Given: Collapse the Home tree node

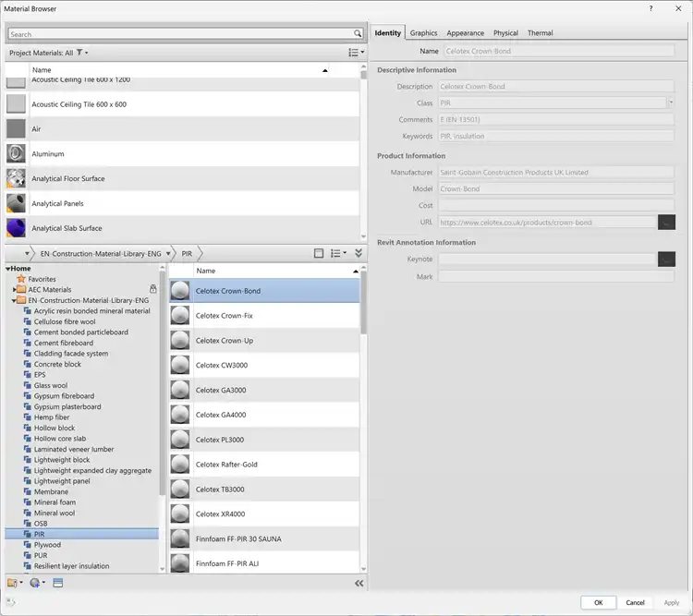Looking at the screenshot, I should coord(8,268).
